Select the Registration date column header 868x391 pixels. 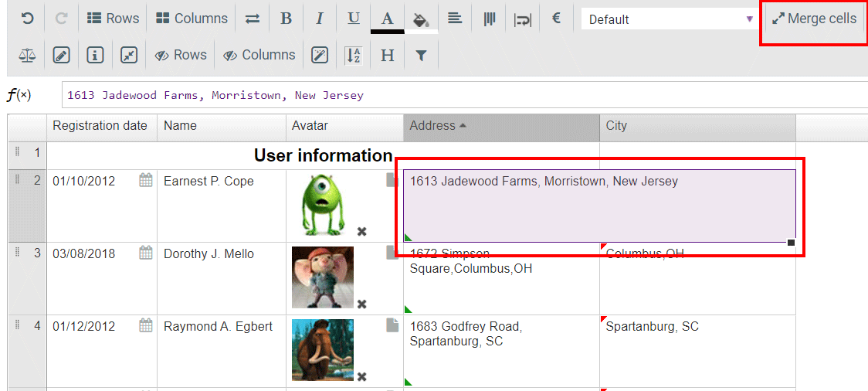[x=100, y=126]
